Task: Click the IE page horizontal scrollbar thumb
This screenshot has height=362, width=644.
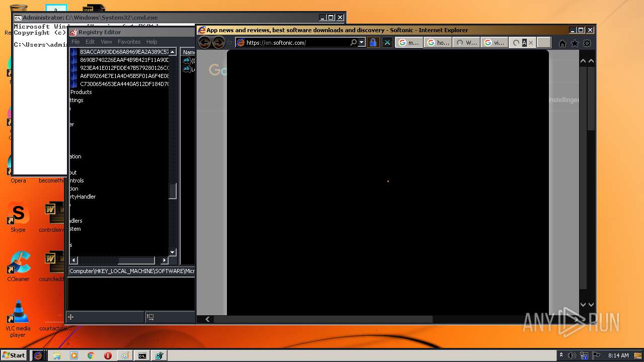Action: coord(323,319)
